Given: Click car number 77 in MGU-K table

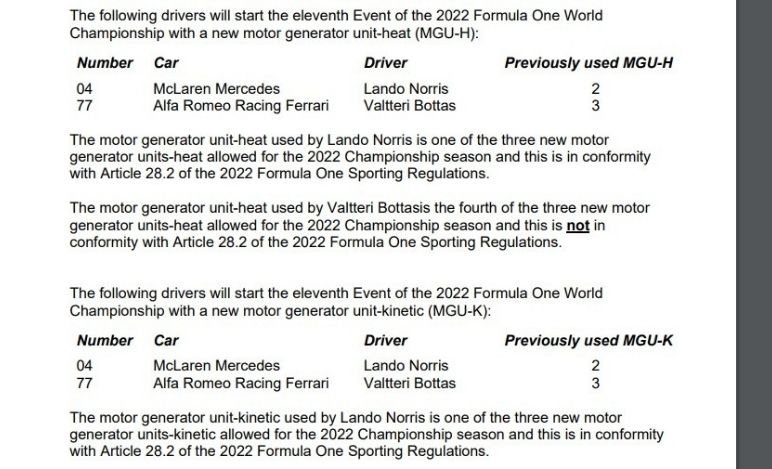Looking at the screenshot, I should click(85, 383).
